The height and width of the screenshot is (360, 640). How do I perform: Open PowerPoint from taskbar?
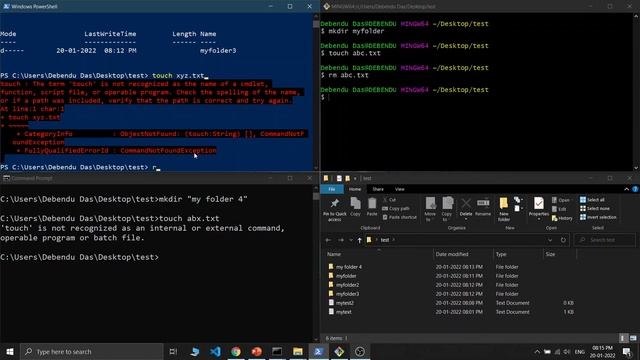[x=256, y=351]
